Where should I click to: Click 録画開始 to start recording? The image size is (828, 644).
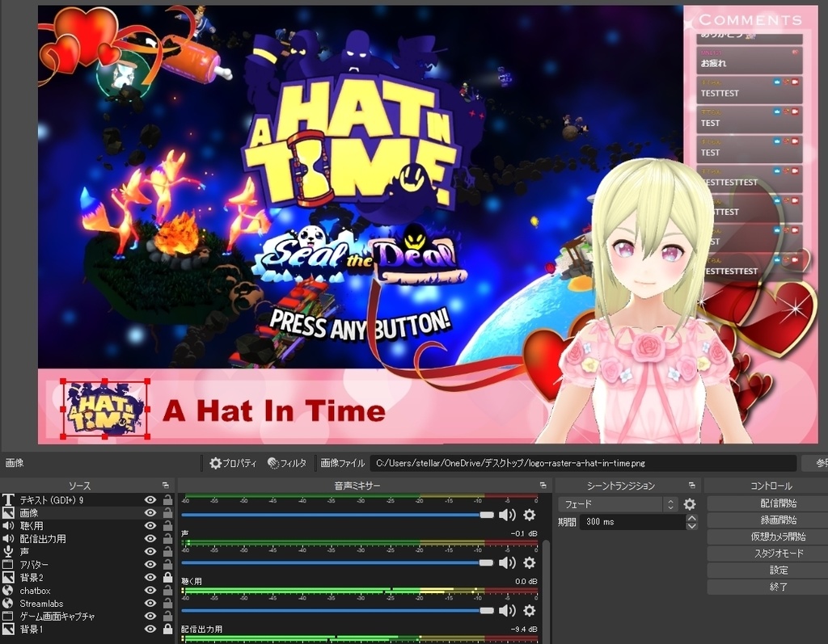click(778, 520)
